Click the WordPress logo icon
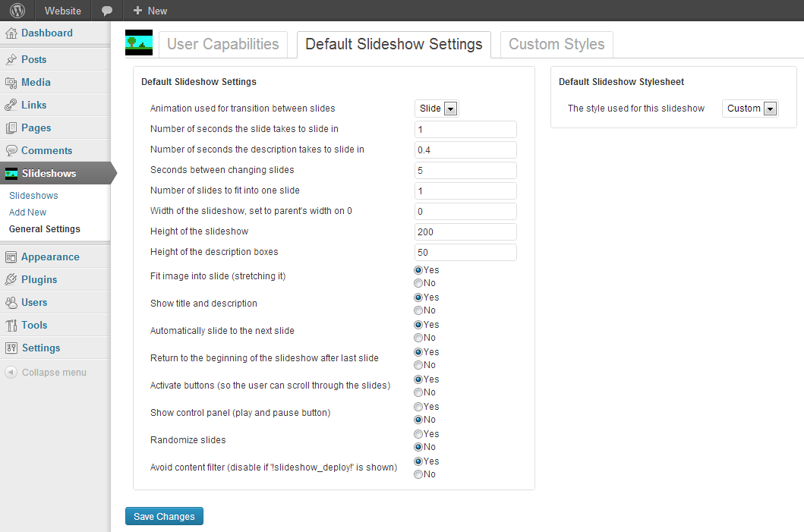 click(17, 11)
